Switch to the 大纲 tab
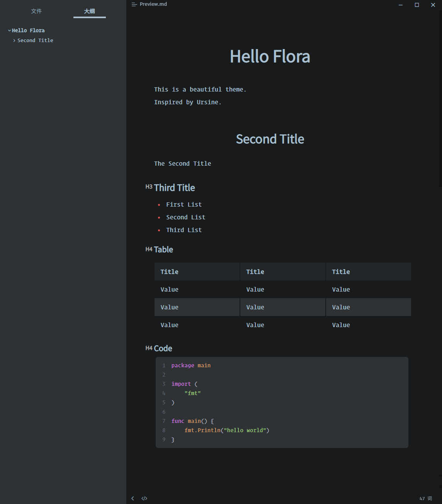Screen dimensions: 442x504 pyautogui.click(x=89, y=11)
